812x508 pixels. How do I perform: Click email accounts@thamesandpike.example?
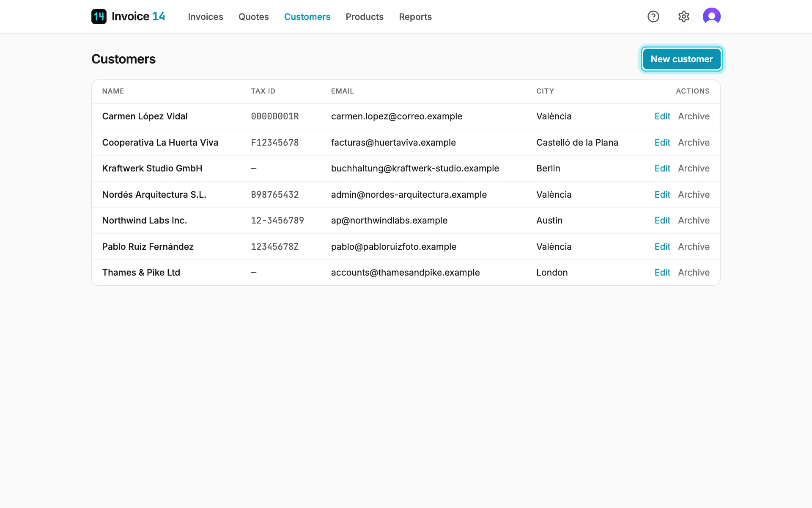tap(406, 273)
